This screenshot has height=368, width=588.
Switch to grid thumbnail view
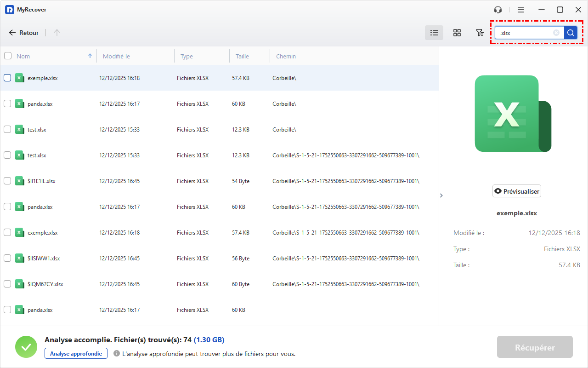click(x=457, y=33)
